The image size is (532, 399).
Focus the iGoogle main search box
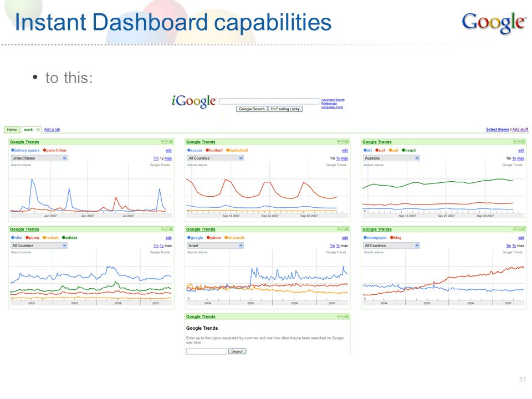pyautogui.click(x=269, y=101)
